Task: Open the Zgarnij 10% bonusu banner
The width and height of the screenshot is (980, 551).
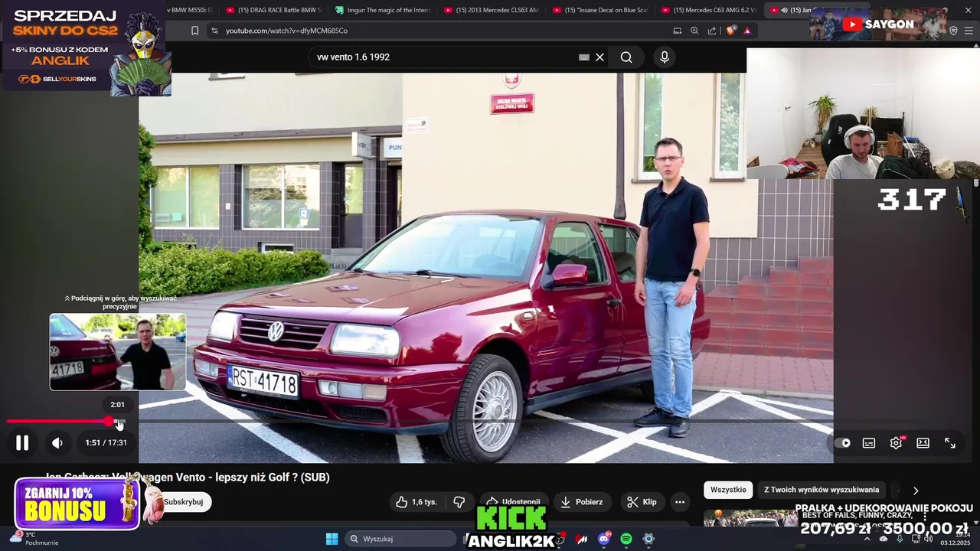Action: pos(77,503)
